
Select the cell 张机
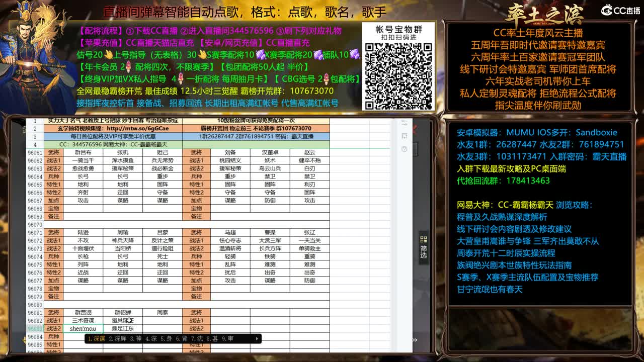tap(123, 152)
